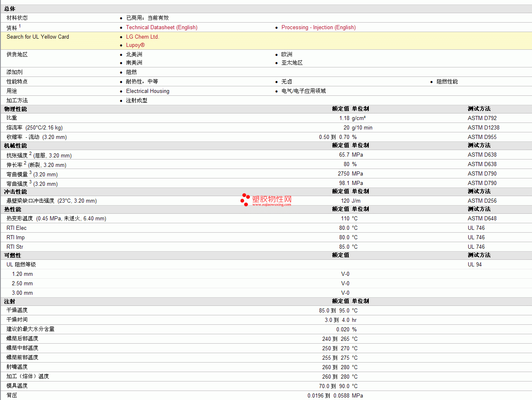This screenshot has height=400, width=532.
Task: Select the 电气/电子应用领域 usage entry
Action: (x=304, y=91)
